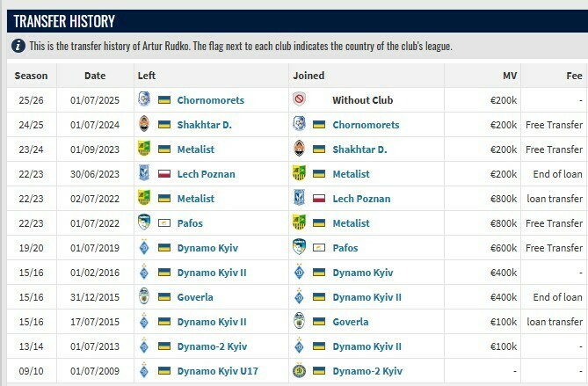Click the Dynamo-2 Kyiv crest in the 09/10 row
This screenshot has width=588, height=386.
[x=299, y=371]
